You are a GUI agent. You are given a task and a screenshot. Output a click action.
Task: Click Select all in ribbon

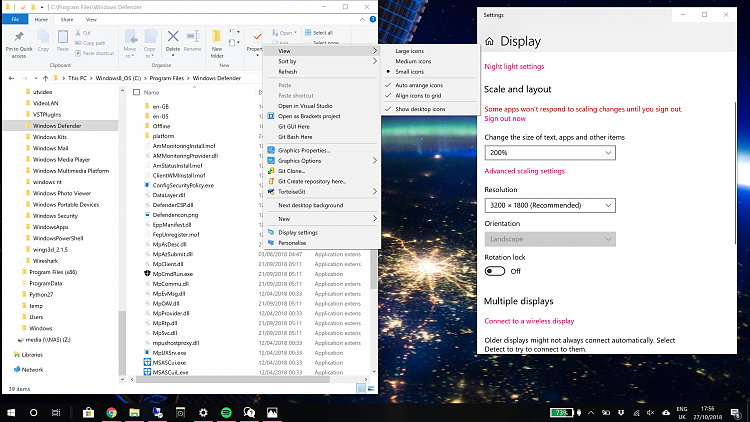319,33
